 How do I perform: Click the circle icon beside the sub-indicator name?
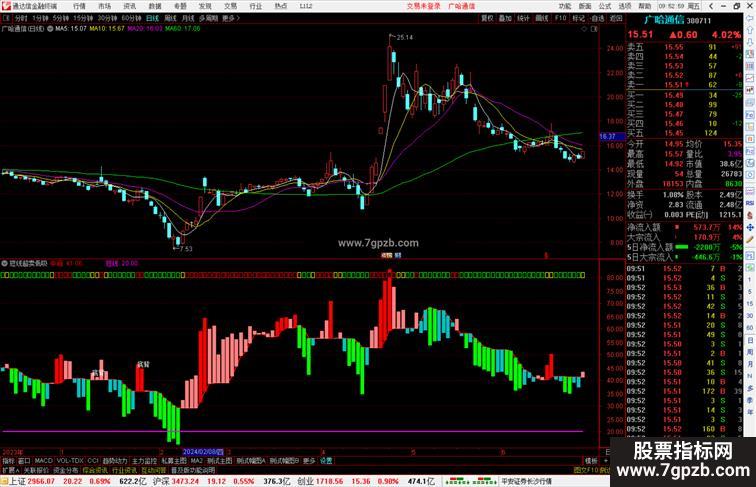[x=5, y=264]
